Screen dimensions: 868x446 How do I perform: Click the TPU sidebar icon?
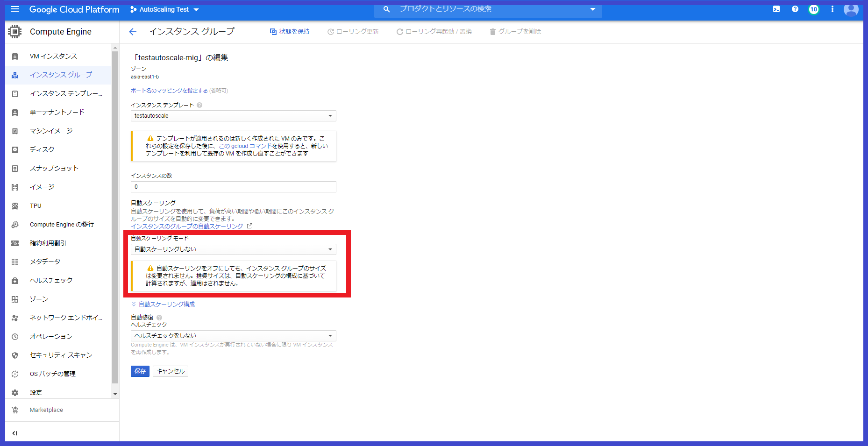pos(15,206)
